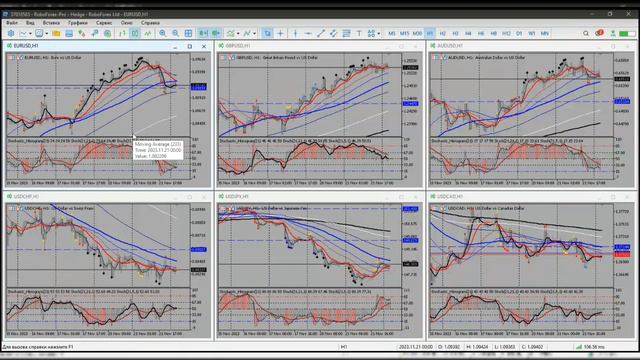
Task: Select the crosshair tool
Action: pos(280,33)
